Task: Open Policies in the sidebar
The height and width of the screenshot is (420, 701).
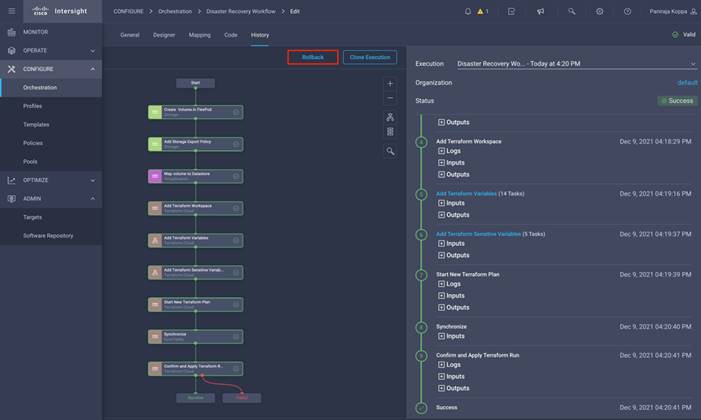Action: pyautogui.click(x=51, y=143)
